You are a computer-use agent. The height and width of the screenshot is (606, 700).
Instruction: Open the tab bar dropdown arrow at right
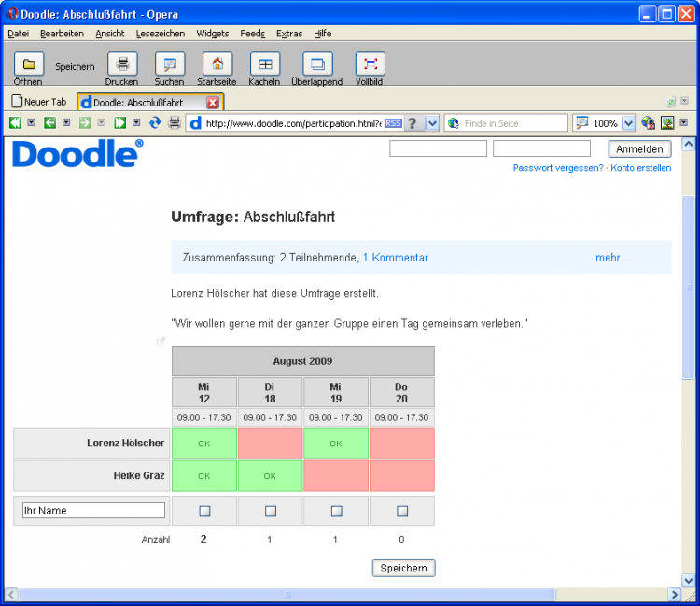[684, 101]
